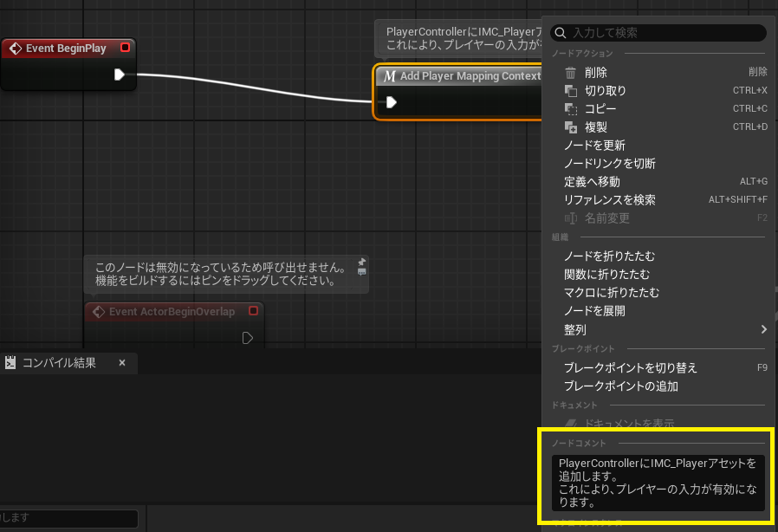Click the copy icon beside コピー
Image resolution: width=778 pixels, height=532 pixels.
[x=571, y=108]
